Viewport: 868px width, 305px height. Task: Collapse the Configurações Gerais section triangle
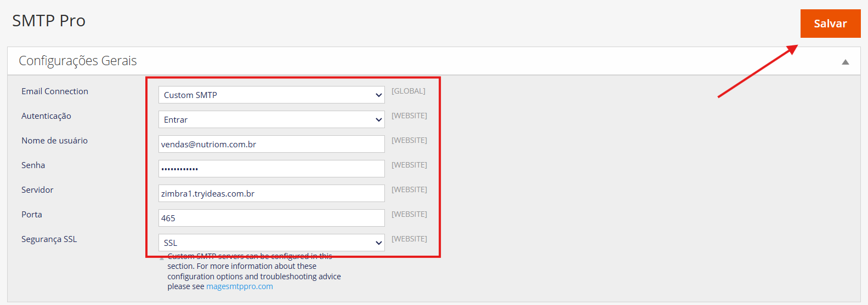(x=845, y=62)
